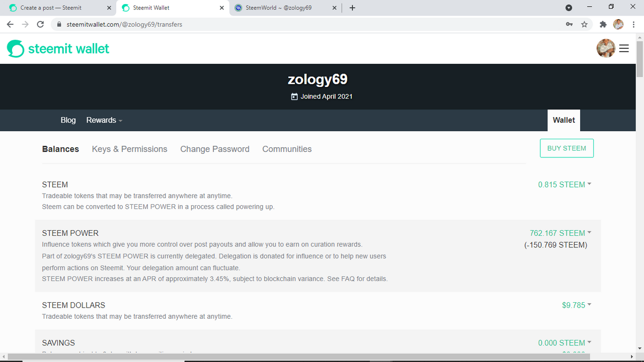Screen dimensions: 644x362
Task: Click the padlock site info icon
Action: pos(59,24)
